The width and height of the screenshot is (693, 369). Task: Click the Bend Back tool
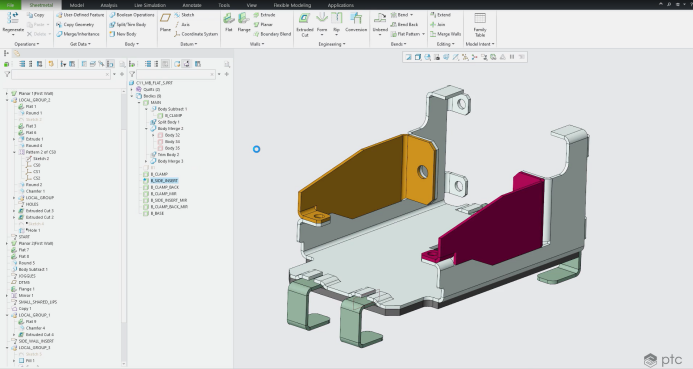[x=404, y=25]
